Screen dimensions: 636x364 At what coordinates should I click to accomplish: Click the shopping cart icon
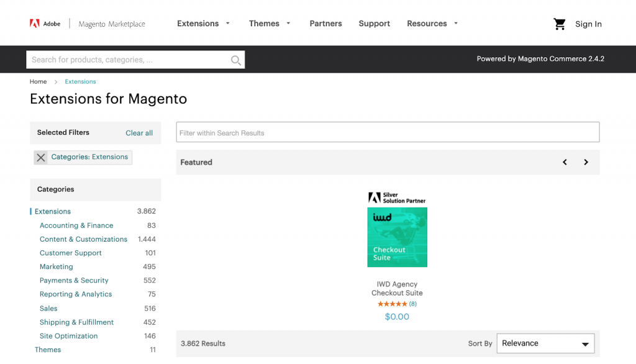coord(559,23)
